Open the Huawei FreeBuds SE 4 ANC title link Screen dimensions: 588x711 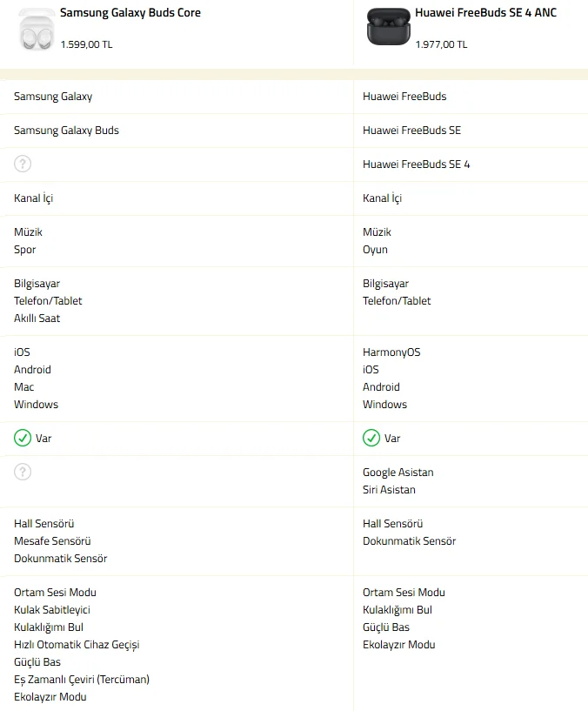485,13
